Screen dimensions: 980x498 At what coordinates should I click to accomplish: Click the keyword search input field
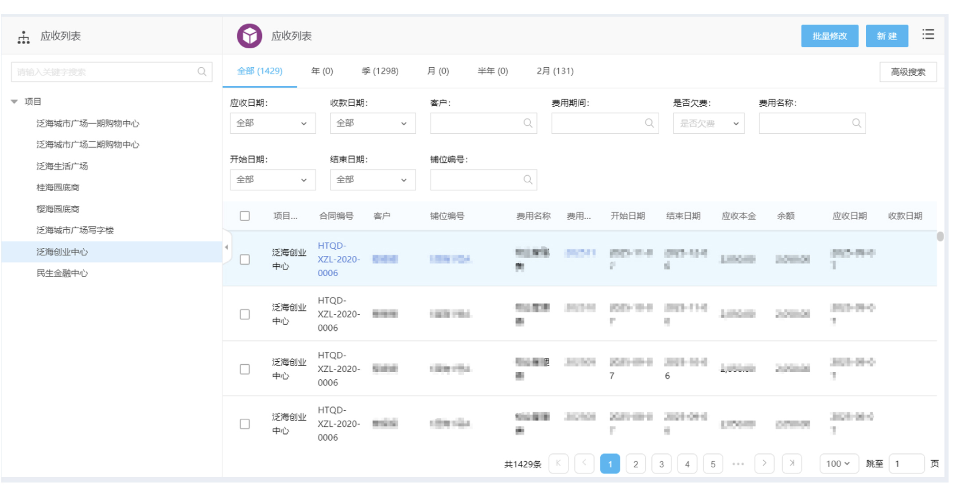click(111, 72)
